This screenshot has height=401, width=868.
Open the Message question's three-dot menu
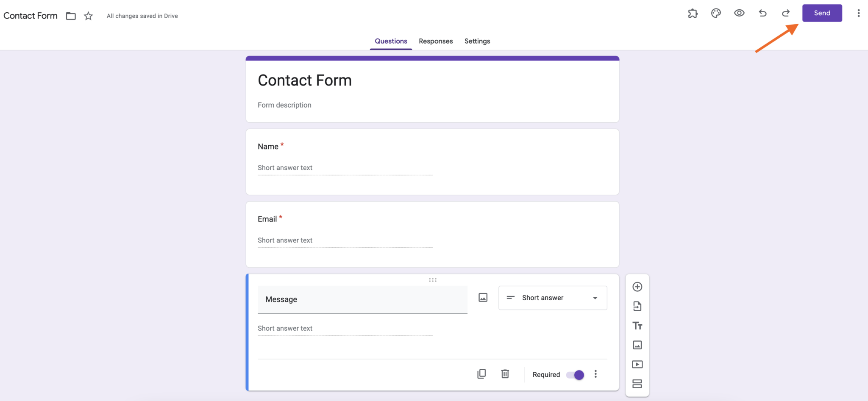[596, 373]
